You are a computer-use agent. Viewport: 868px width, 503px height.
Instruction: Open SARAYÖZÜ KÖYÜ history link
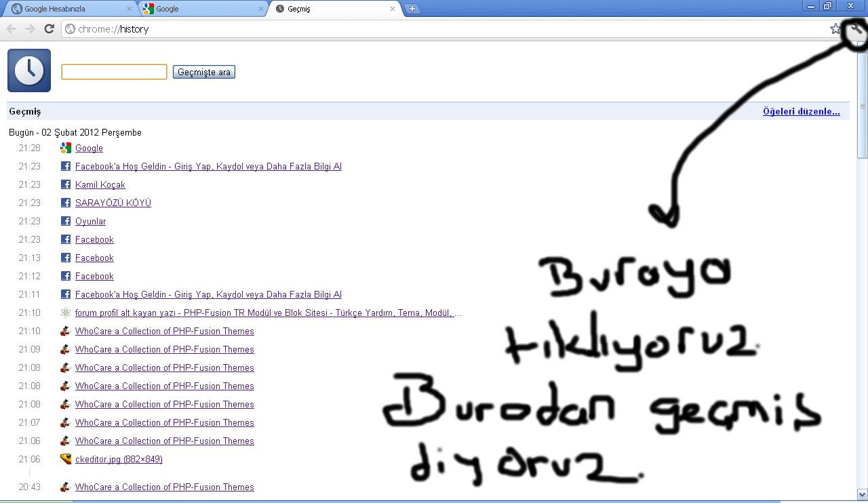113,203
